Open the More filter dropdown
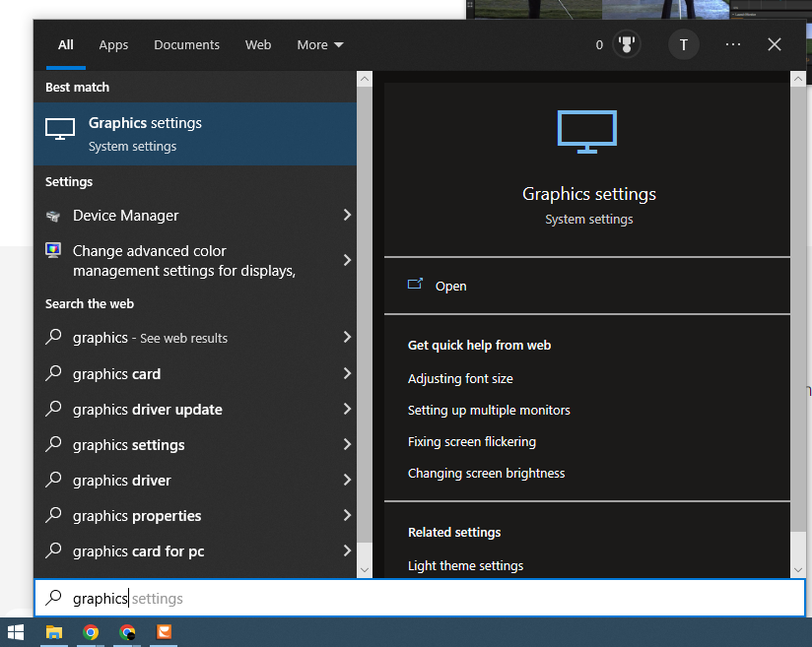812x647 pixels. click(320, 45)
